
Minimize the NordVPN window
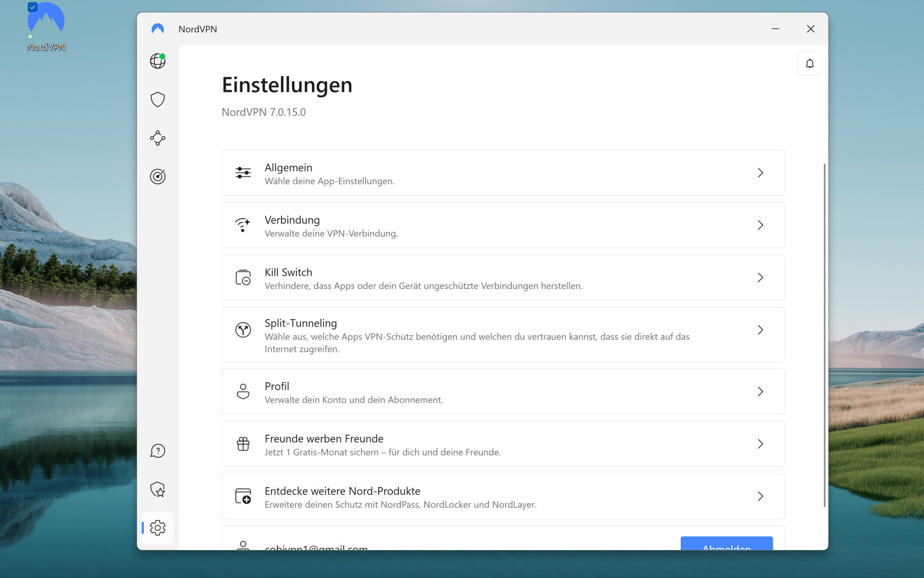point(775,29)
